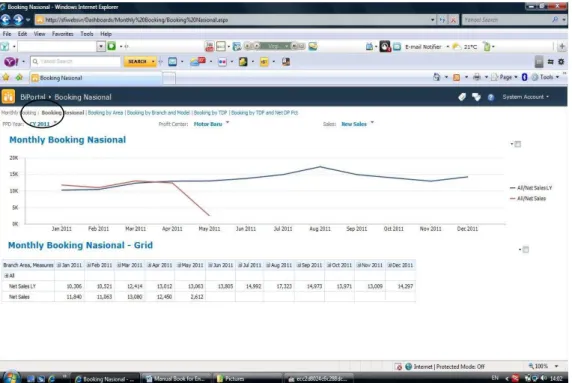Click the tag icon in BiPortal header

462,97
